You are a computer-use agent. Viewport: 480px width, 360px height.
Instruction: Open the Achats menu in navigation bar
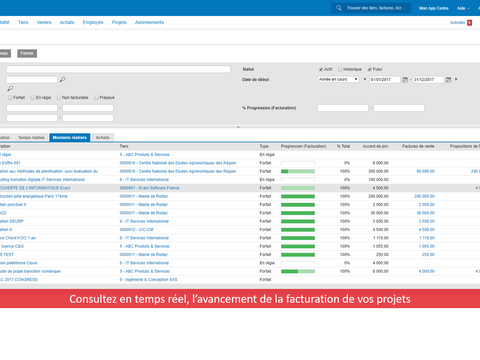[67, 22]
